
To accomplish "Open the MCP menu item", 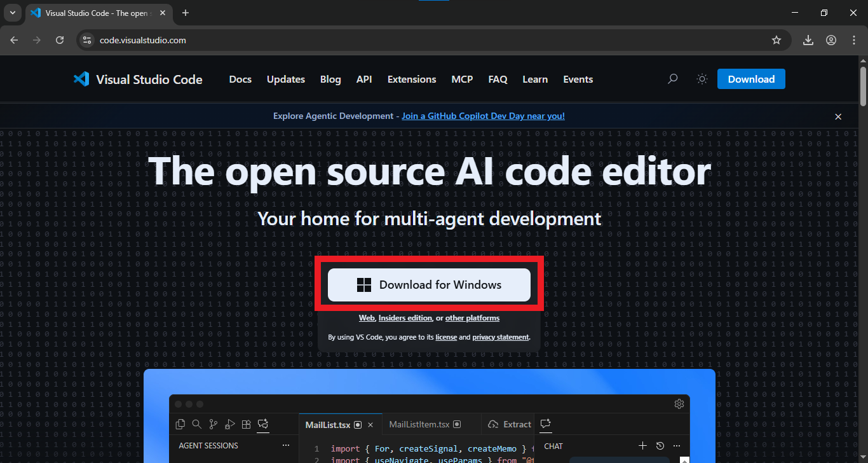I will pyautogui.click(x=462, y=79).
